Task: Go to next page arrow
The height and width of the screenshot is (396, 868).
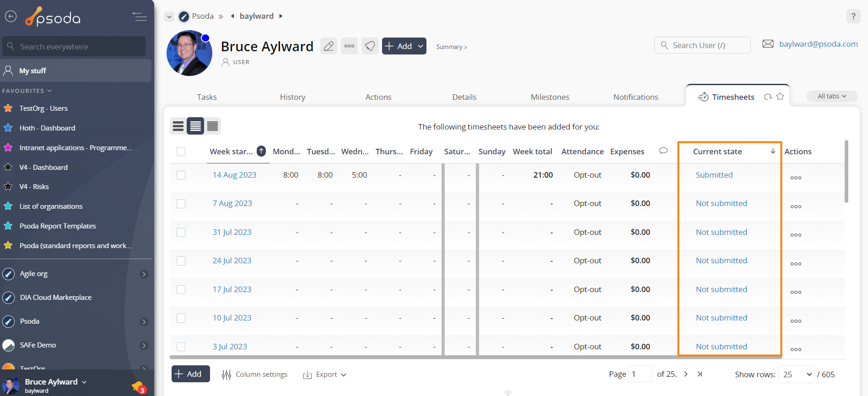Action: [686, 374]
